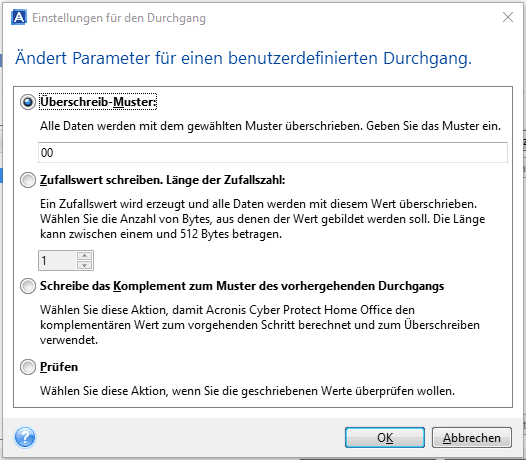
Task: Confirm settings with the OK button
Action: pyautogui.click(x=385, y=438)
